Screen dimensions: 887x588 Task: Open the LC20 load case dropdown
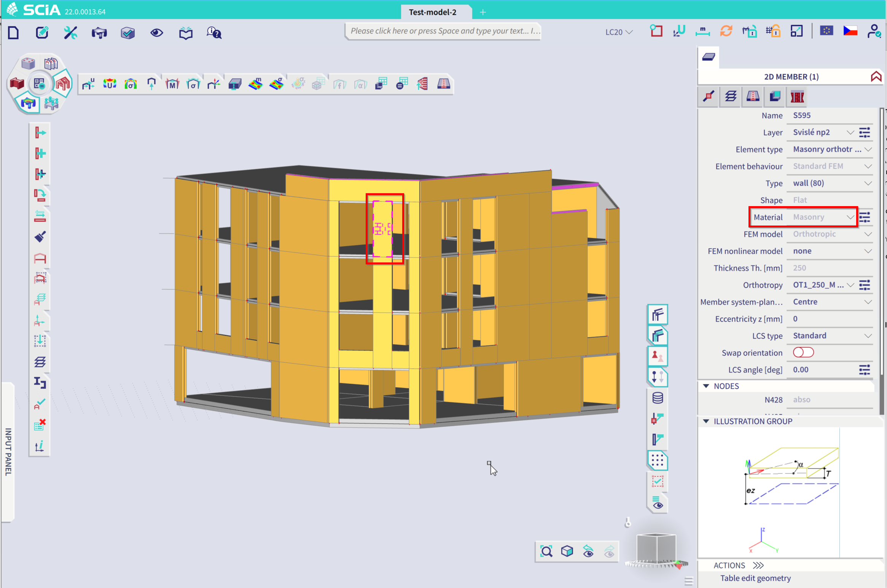(x=619, y=32)
